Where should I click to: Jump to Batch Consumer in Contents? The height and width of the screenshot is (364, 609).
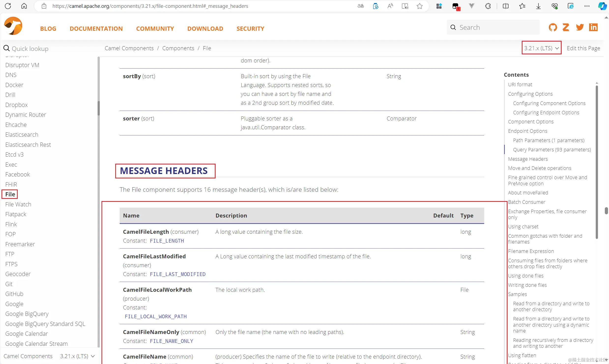(x=526, y=202)
